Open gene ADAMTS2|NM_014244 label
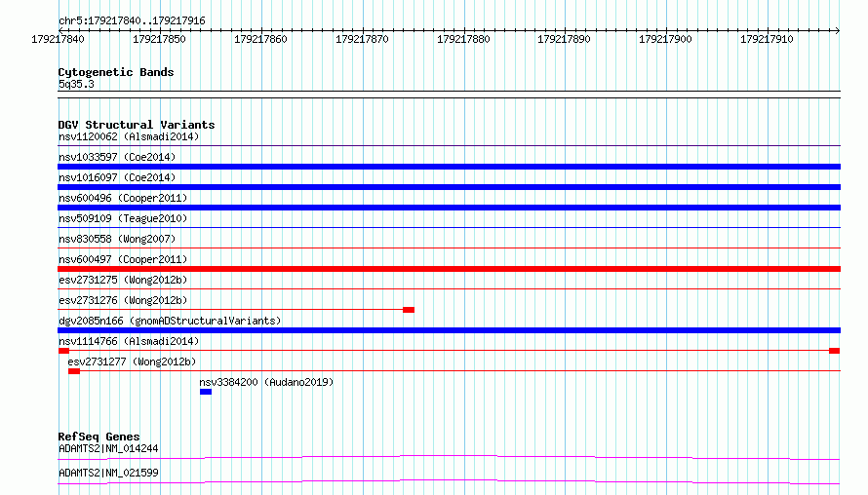This screenshot has height=495, width=868. (x=108, y=448)
